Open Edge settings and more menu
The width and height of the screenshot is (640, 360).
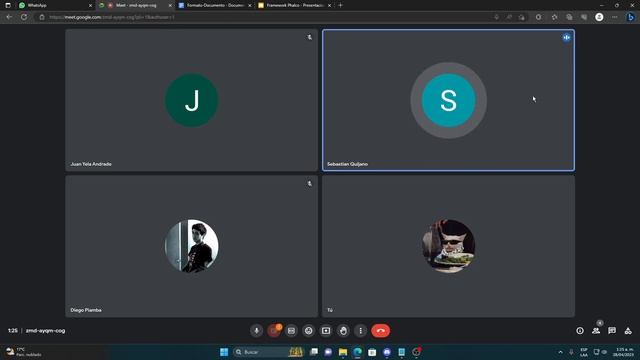coord(615,17)
